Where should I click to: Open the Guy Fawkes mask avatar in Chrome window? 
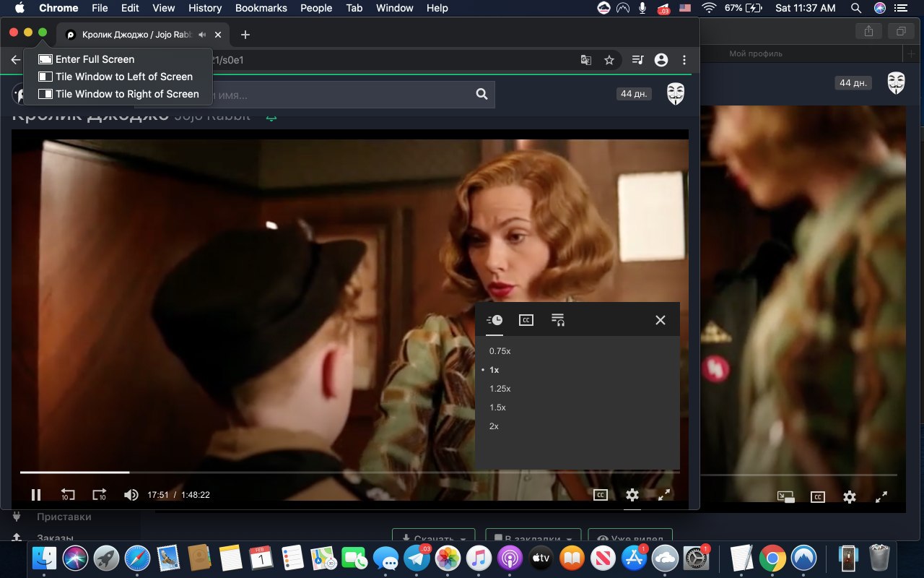click(x=675, y=94)
